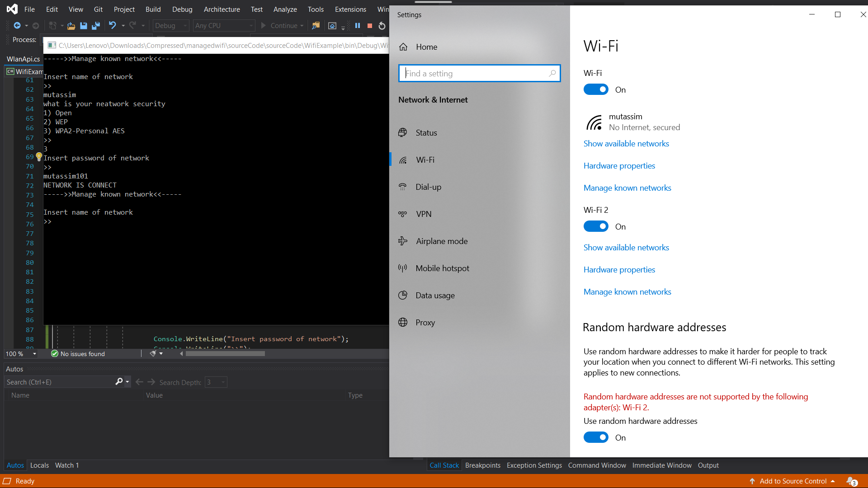This screenshot has height=488, width=868.
Task: Open the Extensions menu
Action: [x=350, y=9]
